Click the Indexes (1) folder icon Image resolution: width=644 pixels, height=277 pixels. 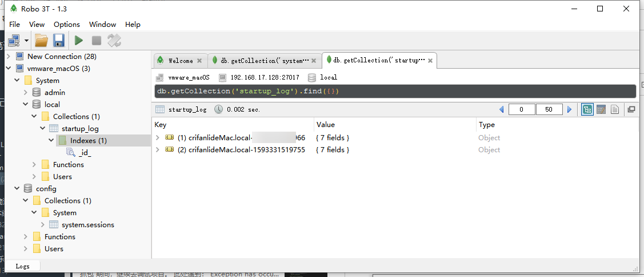(62, 140)
